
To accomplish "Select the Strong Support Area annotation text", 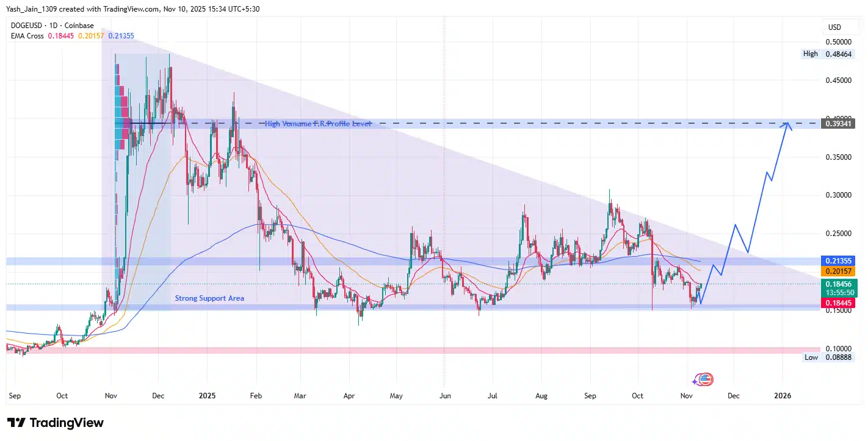I will [x=209, y=298].
